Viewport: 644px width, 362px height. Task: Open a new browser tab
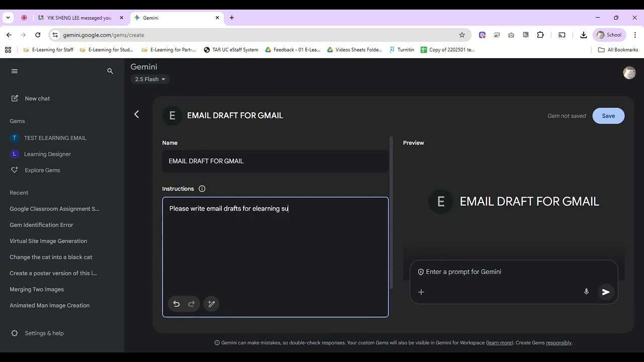231,18
